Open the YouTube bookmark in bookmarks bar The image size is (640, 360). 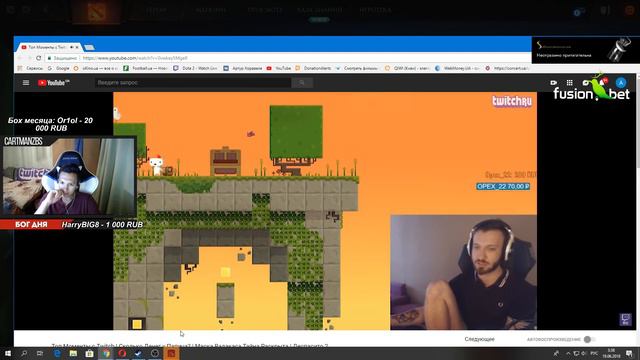pyautogui.click(x=279, y=68)
